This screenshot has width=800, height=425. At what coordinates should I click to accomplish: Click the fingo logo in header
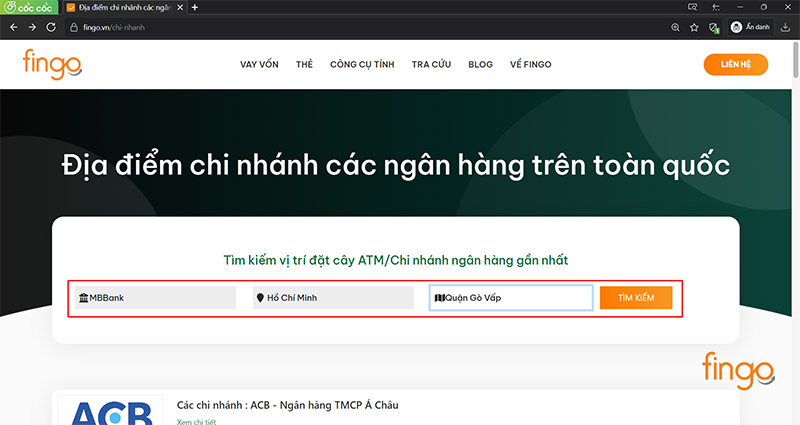[x=52, y=64]
